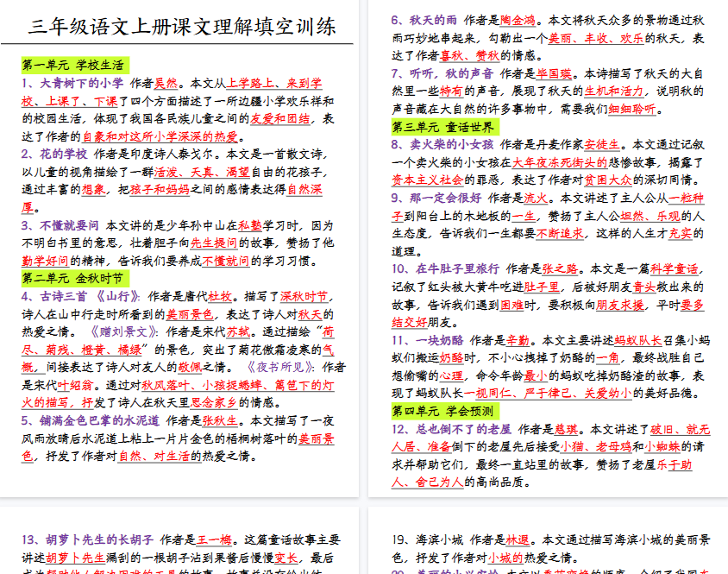Select the 第二单元 金秋时节 highlighted heading
The image size is (728, 574).
[x=72, y=278]
